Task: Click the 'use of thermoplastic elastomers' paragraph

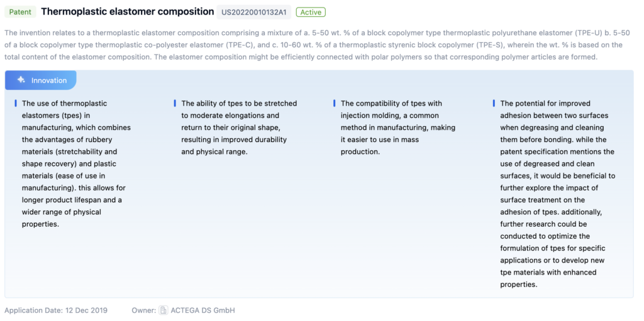Action: tap(75, 163)
